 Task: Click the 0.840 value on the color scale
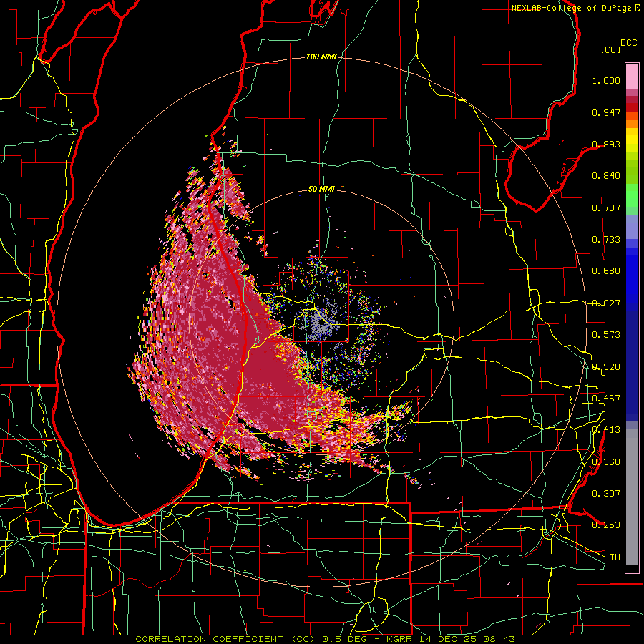click(606, 176)
